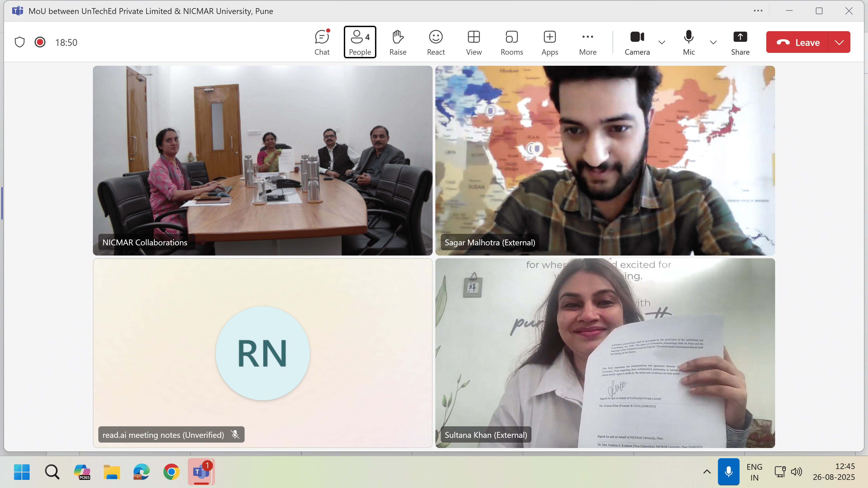
Task: Open the meeting Chat panel
Action: (x=322, y=42)
